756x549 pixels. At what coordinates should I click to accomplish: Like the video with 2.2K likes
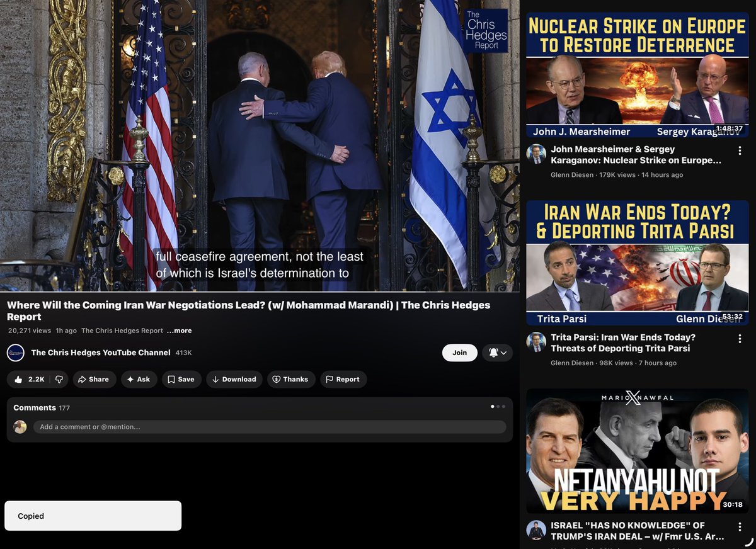point(28,379)
